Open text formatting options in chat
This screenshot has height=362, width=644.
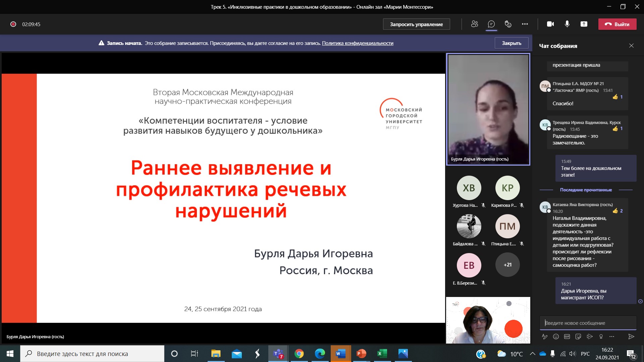click(x=545, y=337)
